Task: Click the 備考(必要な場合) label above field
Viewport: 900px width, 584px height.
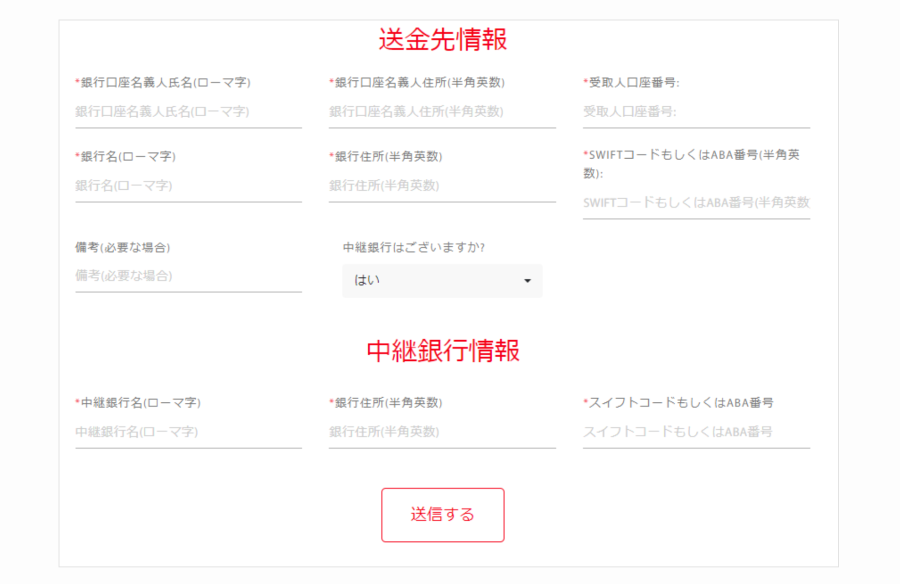Action: (x=123, y=247)
